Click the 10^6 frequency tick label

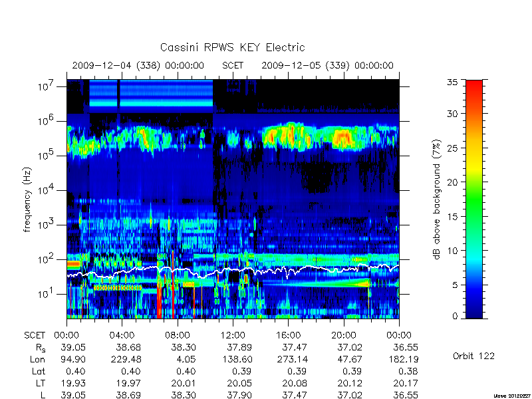(45, 120)
